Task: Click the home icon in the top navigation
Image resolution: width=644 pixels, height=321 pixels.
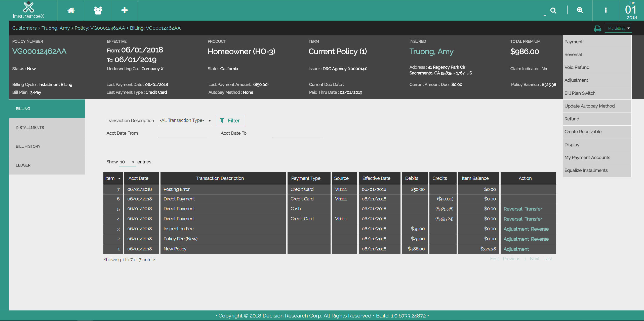Action: pos(71,10)
